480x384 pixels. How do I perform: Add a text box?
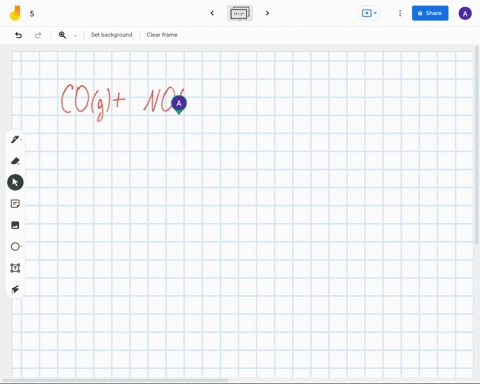15,268
